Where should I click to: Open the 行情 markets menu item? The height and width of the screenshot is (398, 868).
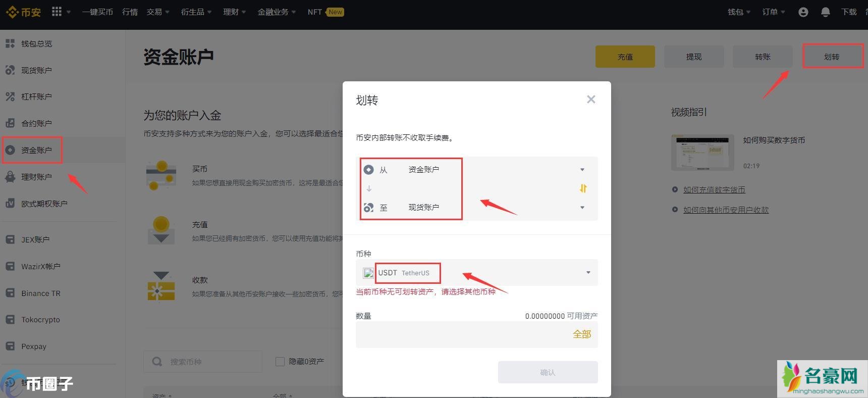point(130,12)
